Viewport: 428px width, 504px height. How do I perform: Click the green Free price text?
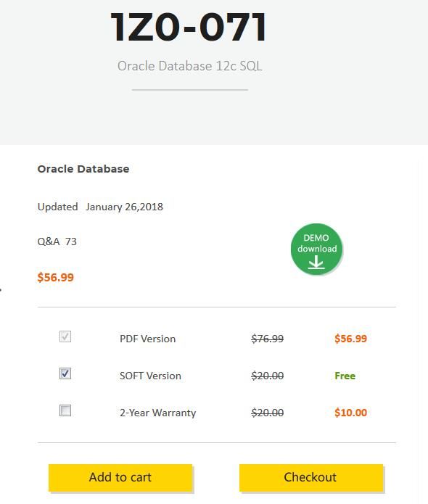click(x=345, y=376)
